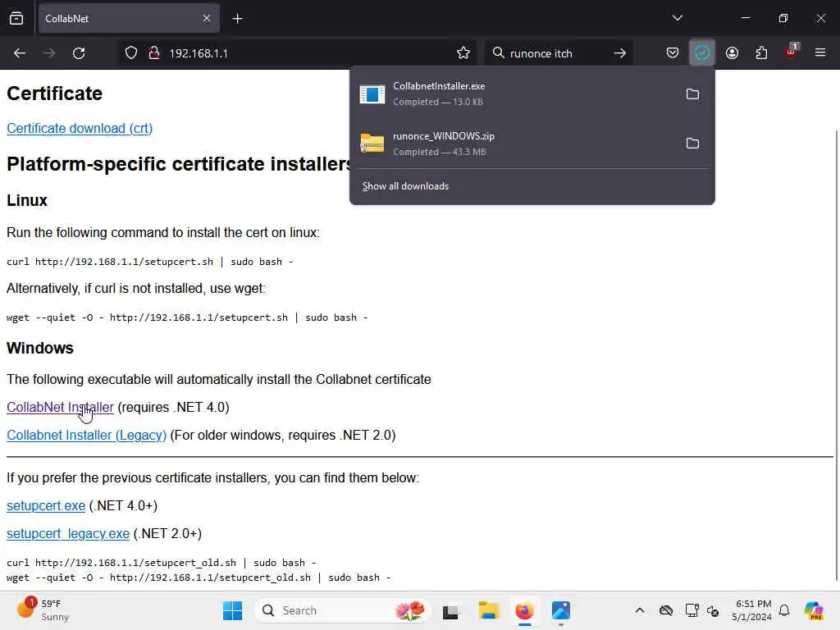Open the Firefox account icon

[x=732, y=53]
